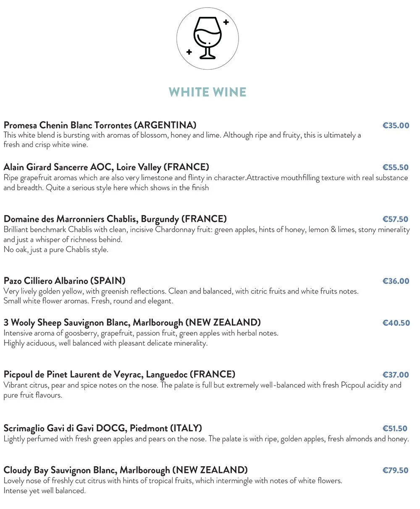Image resolution: width=420 pixels, height=509 pixels.
Task: Select Promesa Chenin Blanc Torrontes wine title
Action: (x=100, y=125)
